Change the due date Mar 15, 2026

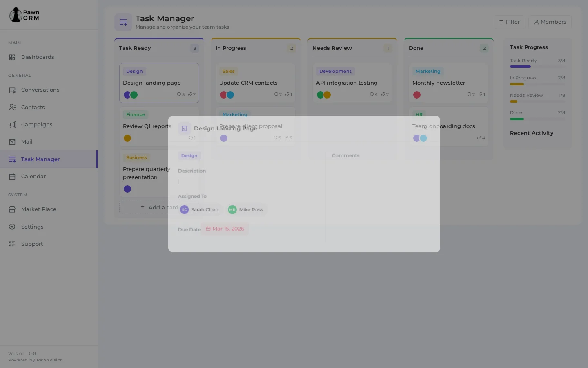pyautogui.click(x=225, y=229)
